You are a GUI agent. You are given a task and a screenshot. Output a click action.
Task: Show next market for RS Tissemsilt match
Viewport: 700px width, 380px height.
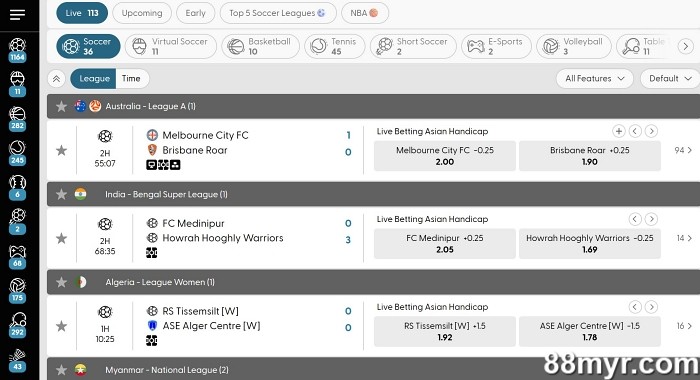click(651, 307)
